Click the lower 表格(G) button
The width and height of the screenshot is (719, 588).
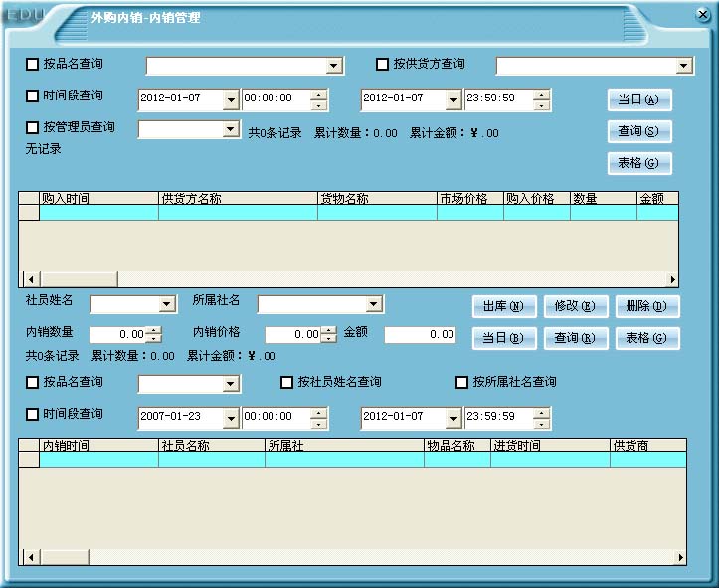pyautogui.click(x=647, y=339)
